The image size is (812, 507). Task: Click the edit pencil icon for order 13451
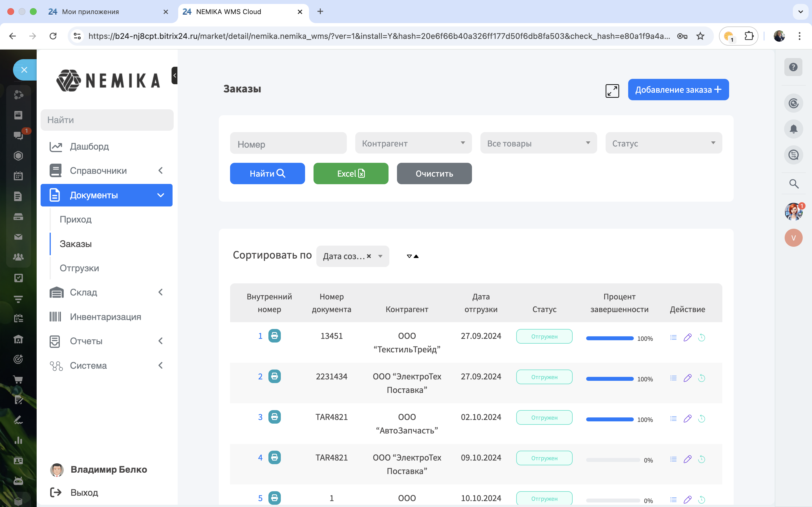(687, 337)
